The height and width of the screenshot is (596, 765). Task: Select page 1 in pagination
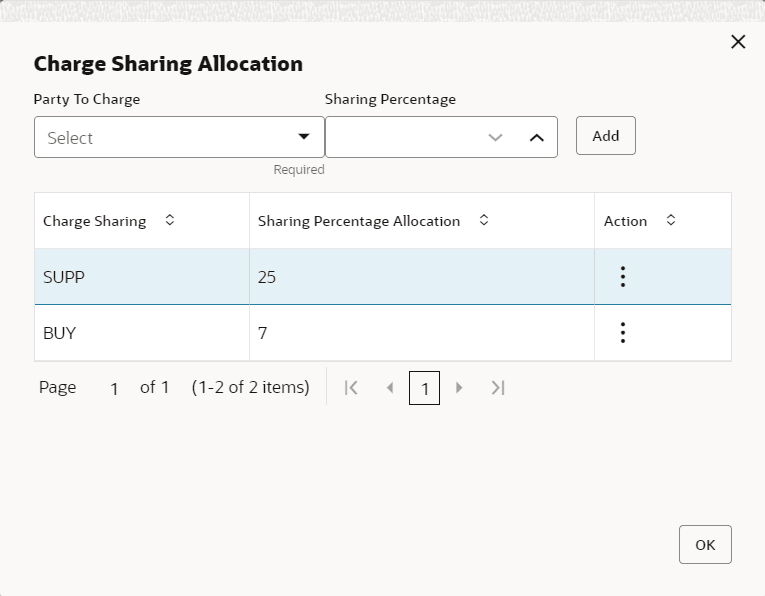click(424, 388)
